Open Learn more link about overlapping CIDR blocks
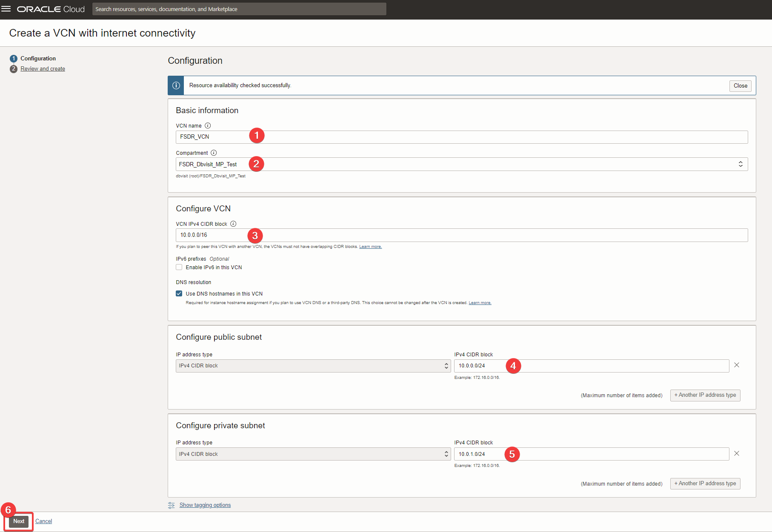Image resolution: width=772 pixels, height=532 pixels. [x=370, y=247]
